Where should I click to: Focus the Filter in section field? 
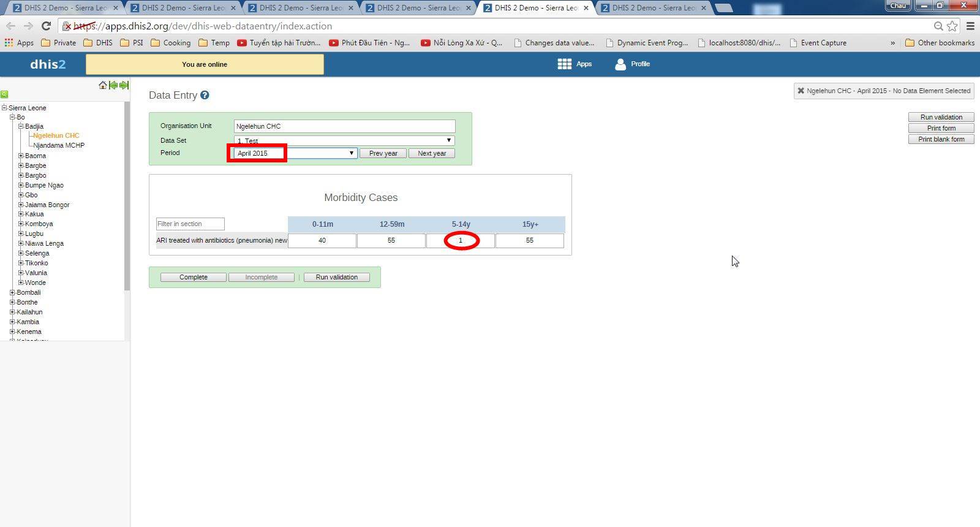190,224
